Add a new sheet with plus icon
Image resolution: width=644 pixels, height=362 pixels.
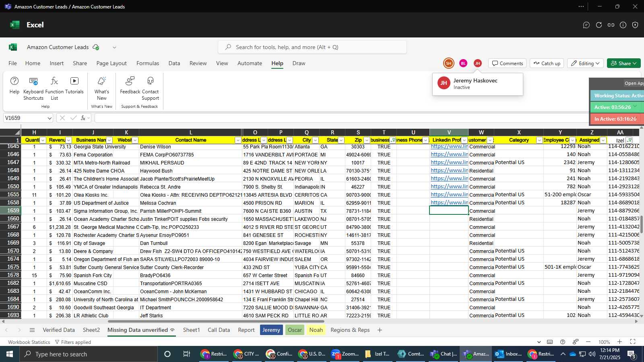point(380,330)
